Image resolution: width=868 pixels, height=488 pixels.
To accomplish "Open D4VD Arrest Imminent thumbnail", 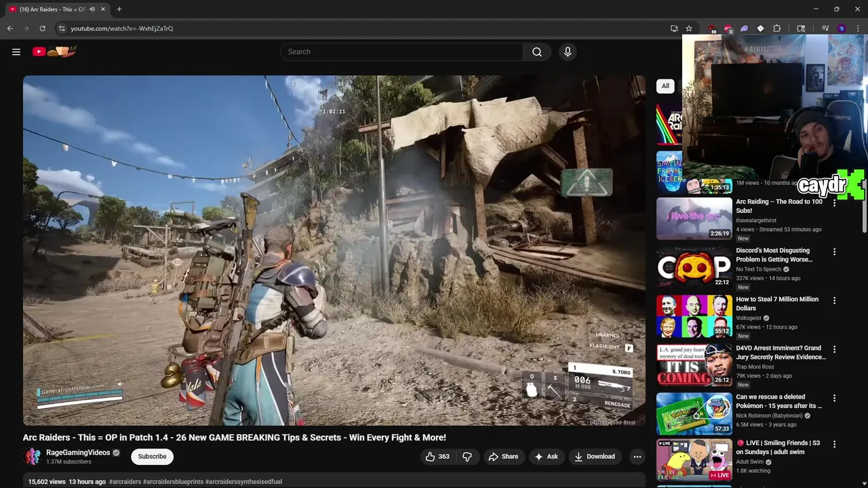I will click(x=694, y=365).
